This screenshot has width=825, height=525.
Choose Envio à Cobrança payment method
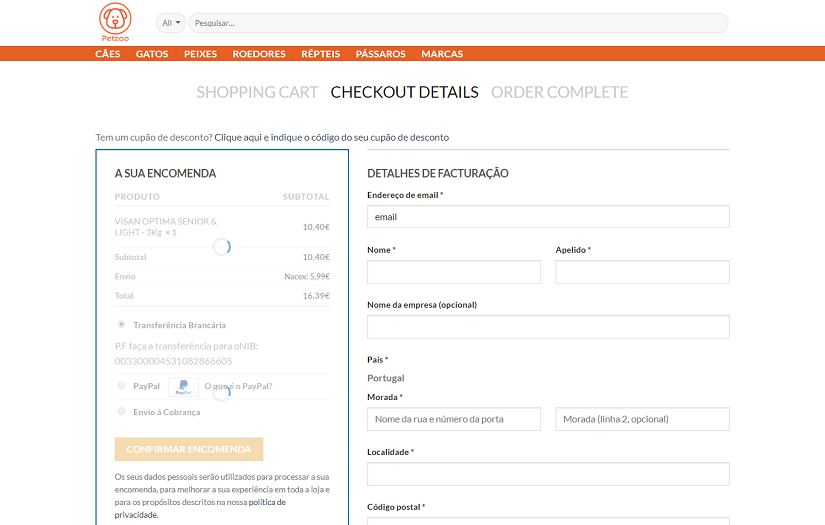pos(121,412)
